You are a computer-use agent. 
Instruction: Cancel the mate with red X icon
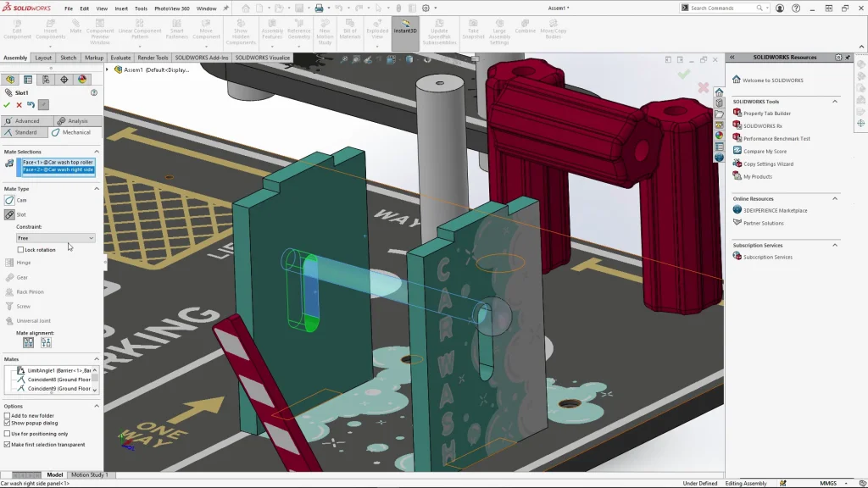point(19,105)
